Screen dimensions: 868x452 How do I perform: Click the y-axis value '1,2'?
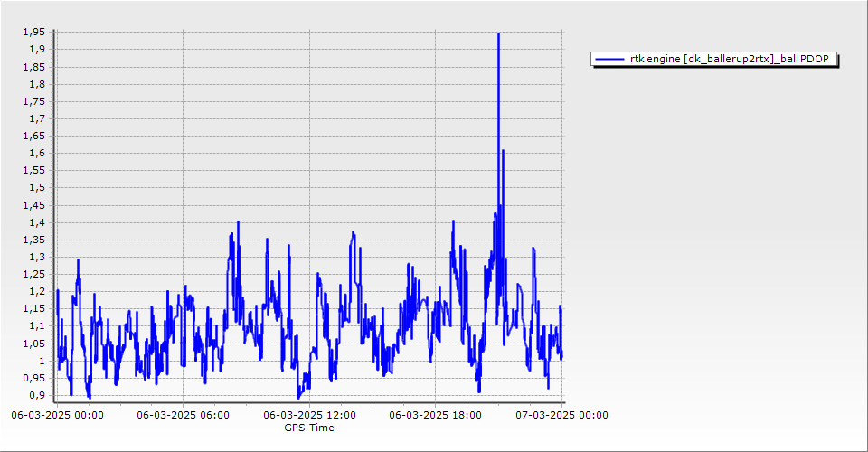point(37,292)
